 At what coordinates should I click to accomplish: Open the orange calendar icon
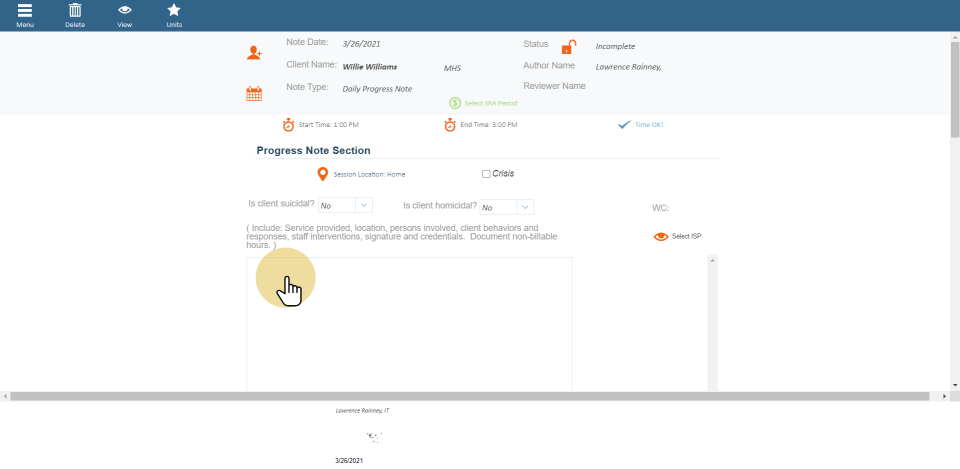coord(254,94)
